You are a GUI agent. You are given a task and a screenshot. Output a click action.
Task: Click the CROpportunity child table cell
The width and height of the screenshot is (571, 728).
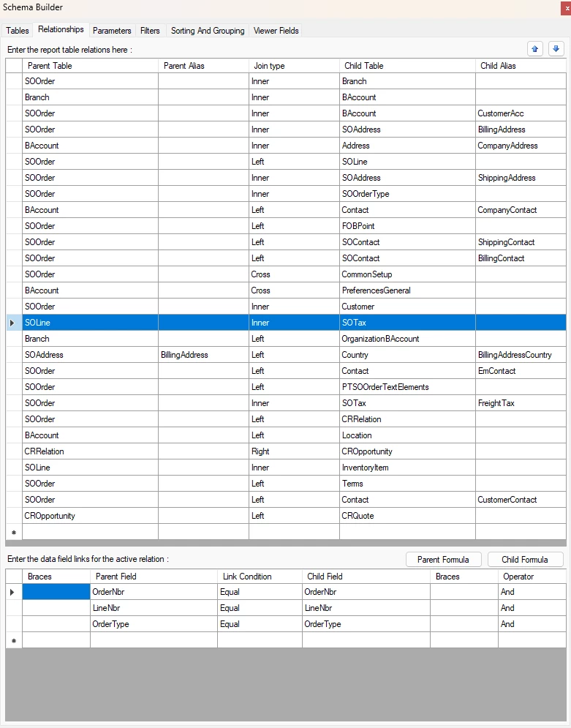pyautogui.click(x=407, y=451)
